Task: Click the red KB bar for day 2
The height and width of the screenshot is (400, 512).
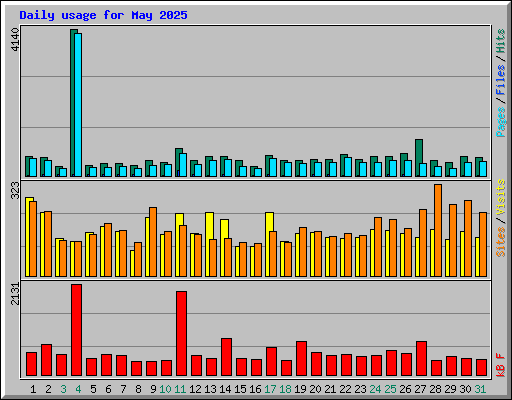Action: click(x=46, y=360)
